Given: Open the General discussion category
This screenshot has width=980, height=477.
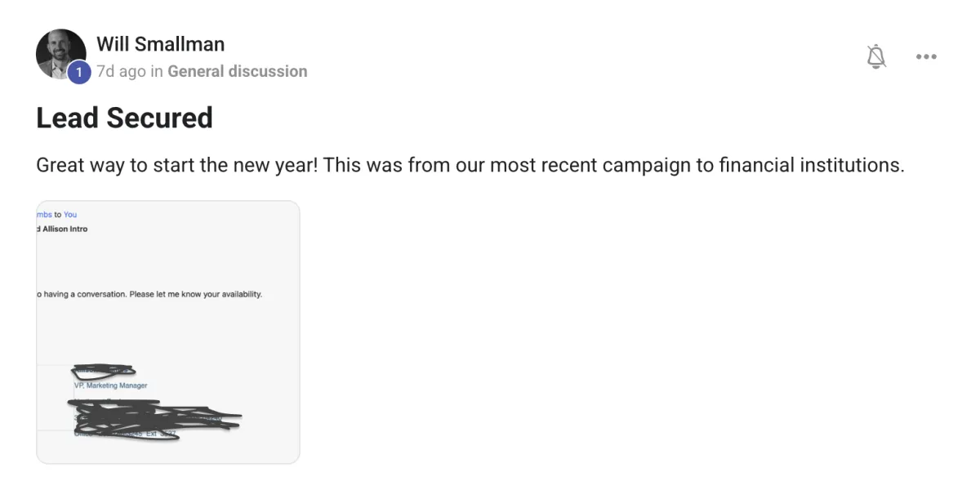Looking at the screenshot, I should point(237,71).
